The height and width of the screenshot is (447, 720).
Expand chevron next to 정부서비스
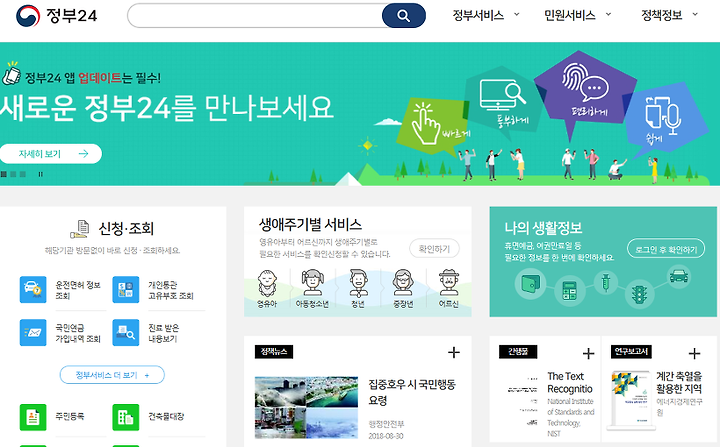[517, 14]
